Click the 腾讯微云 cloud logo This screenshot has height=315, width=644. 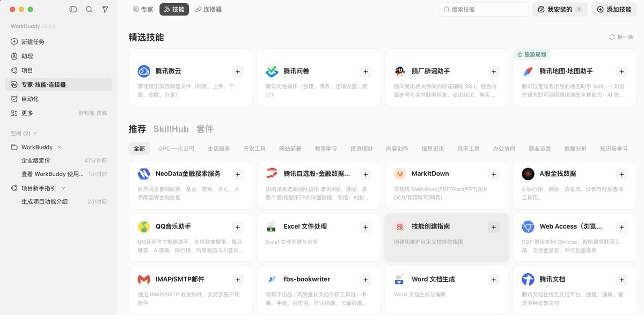(144, 71)
